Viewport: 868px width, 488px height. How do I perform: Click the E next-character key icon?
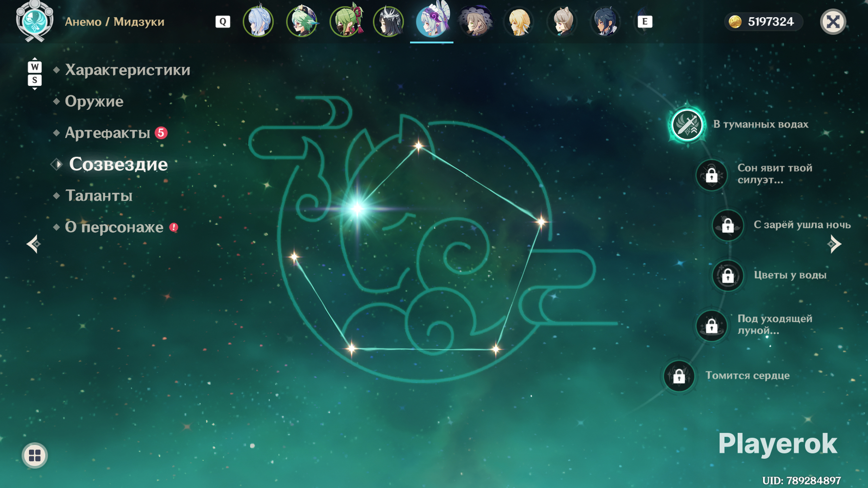click(644, 21)
